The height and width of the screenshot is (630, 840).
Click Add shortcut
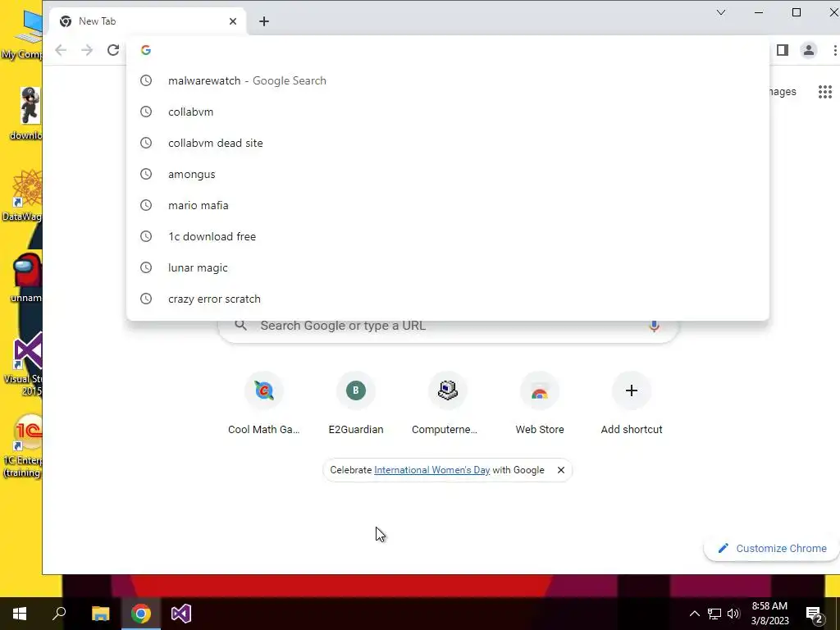tap(631, 404)
